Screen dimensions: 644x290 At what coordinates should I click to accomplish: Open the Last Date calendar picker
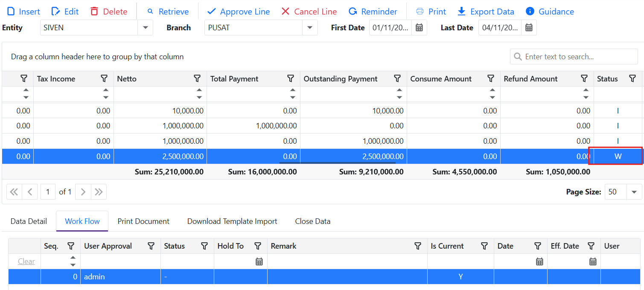point(529,28)
